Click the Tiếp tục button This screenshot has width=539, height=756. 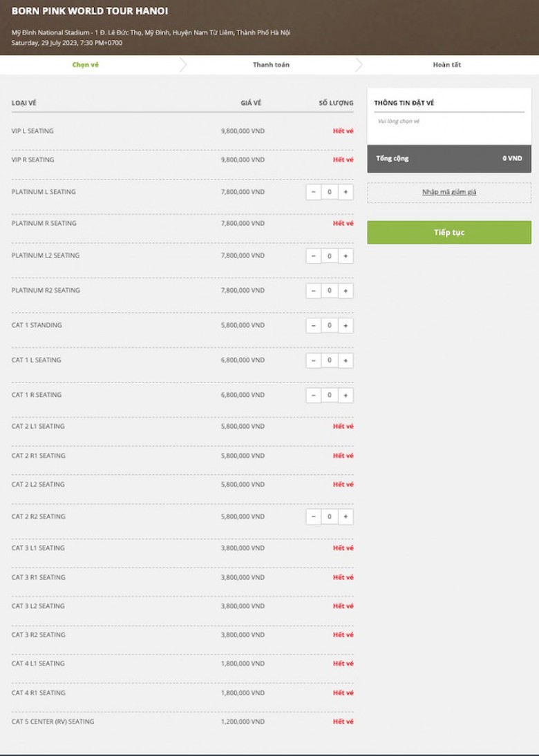[x=449, y=233]
